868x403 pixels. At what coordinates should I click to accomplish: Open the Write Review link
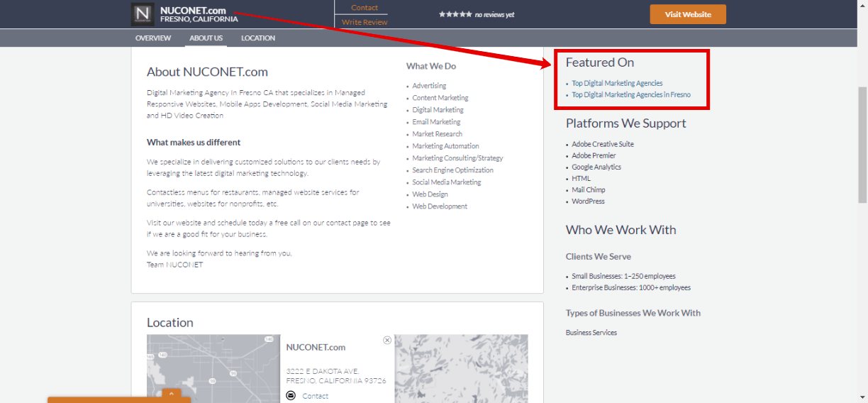point(365,22)
